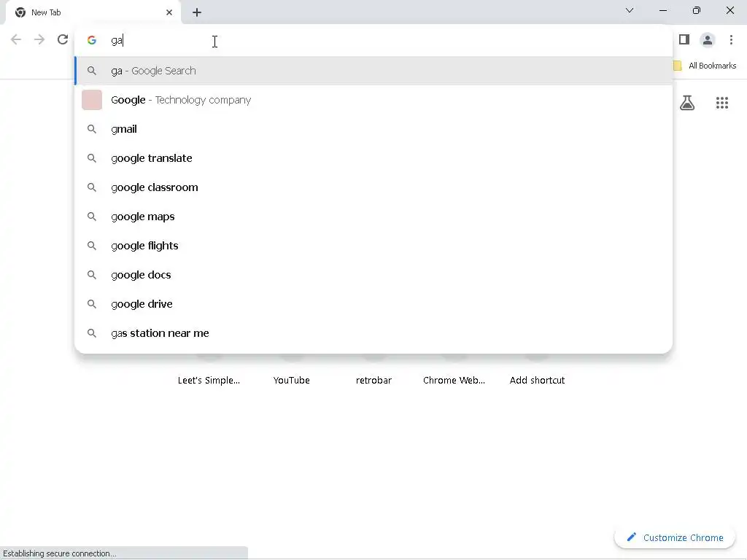This screenshot has width=747, height=560.
Task: Open All Bookmarks folder
Action: click(x=705, y=66)
